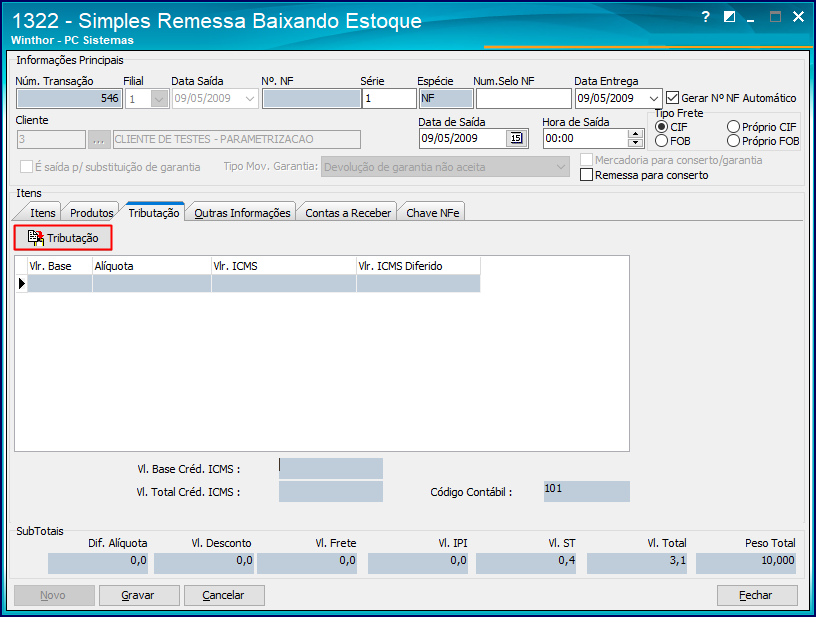The height and width of the screenshot is (617, 816).
Task: Click the contrast toggle icon in title bar
Action: [x=730, y=17]
